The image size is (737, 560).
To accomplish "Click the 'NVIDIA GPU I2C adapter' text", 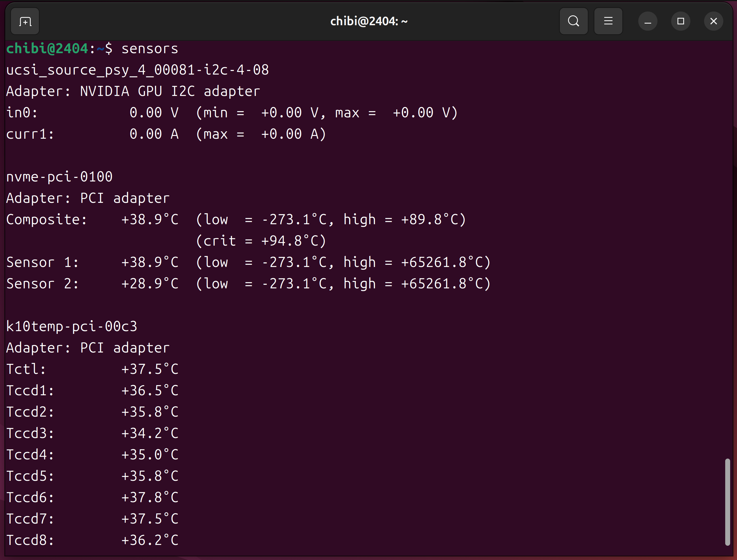I will click(170, 92).
